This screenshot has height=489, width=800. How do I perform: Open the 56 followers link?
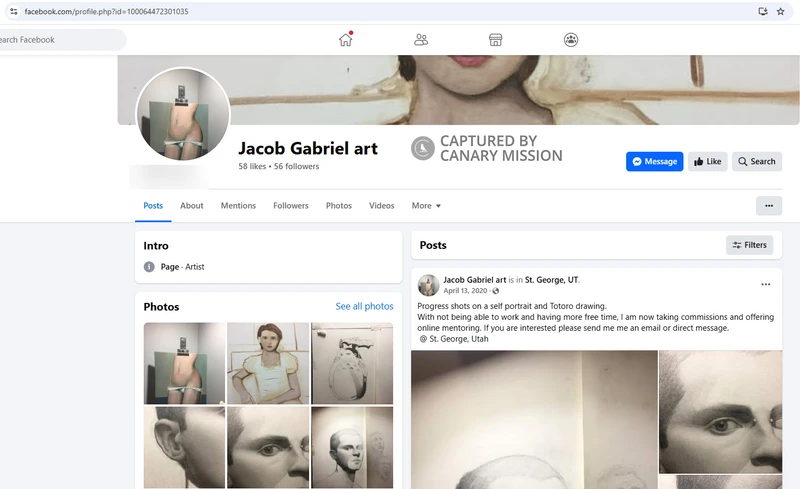[296, 166]
